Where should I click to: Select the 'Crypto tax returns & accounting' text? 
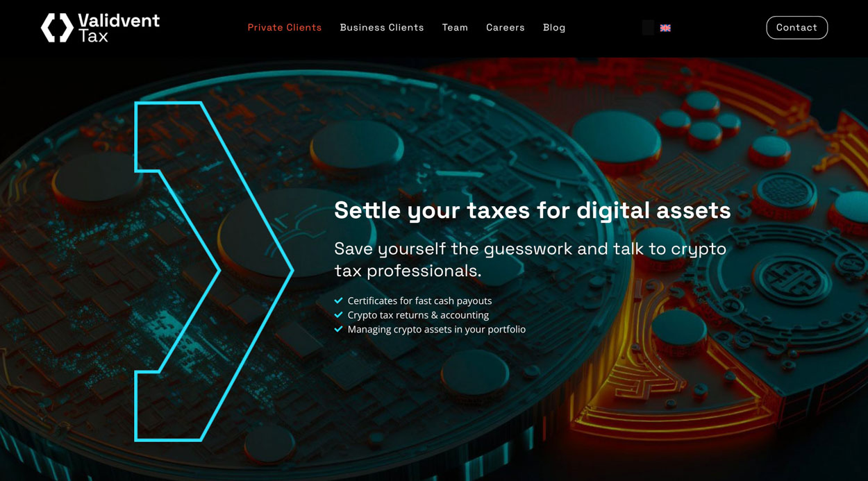click(x=418, y=315)
